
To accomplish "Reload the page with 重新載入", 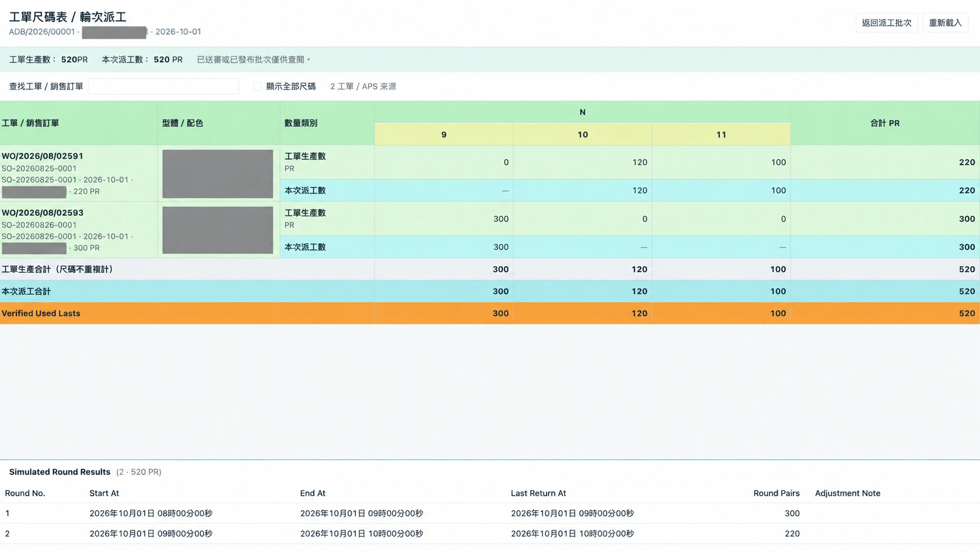I will pyautogui.click(x=945, y=23).
